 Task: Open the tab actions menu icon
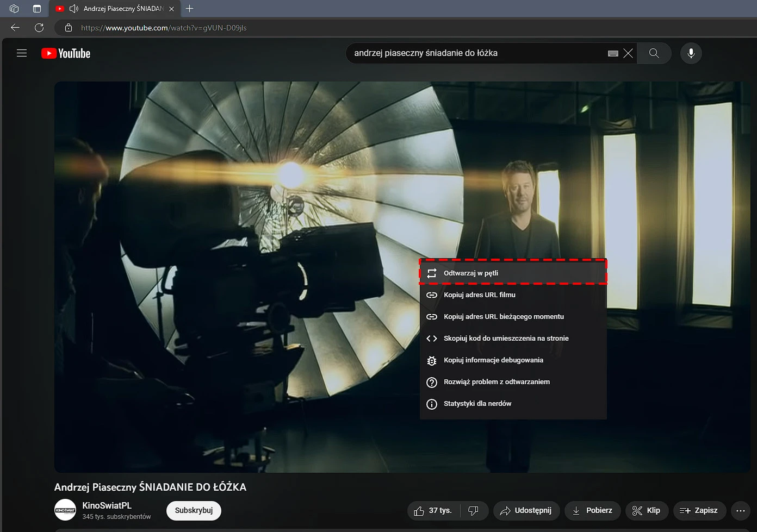coord(37,9)
